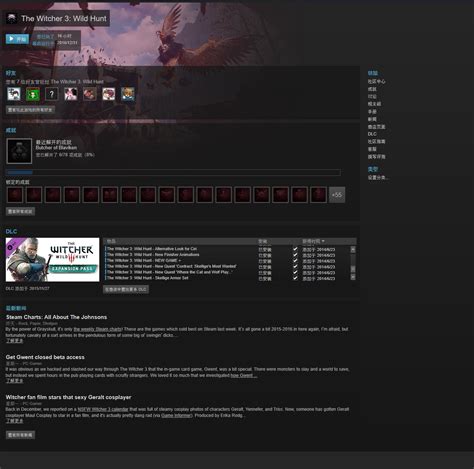This screenshot has height=469, width=474.
Task: Click 了解更多 under Steam Charts article
Action: [14, 341]
